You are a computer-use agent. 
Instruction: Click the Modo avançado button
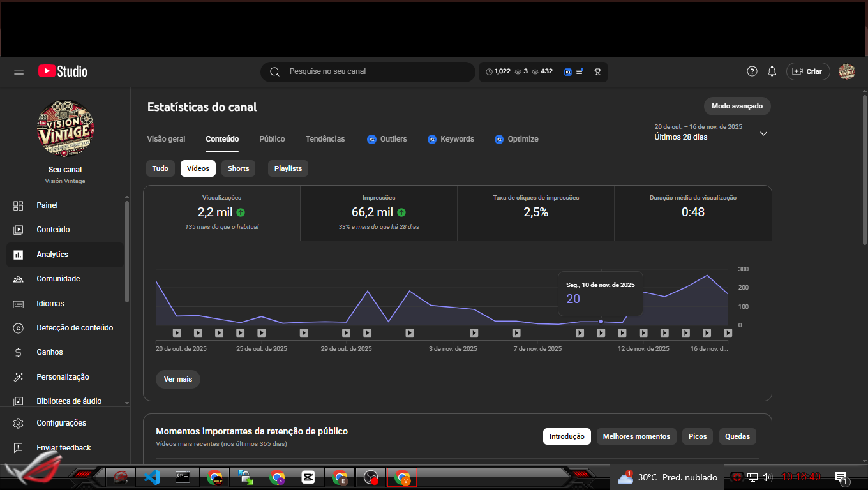pyautogui.click(x=737, y=106)
